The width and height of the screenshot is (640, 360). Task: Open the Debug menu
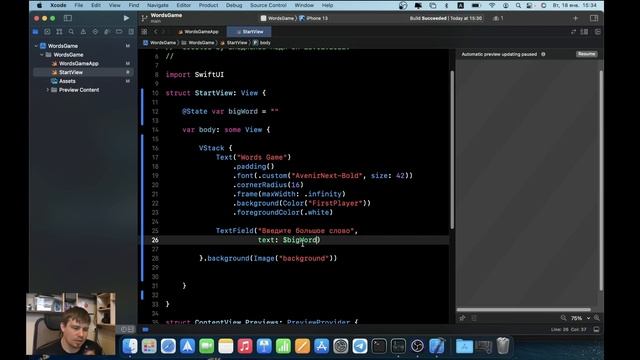tap(234, 5)
